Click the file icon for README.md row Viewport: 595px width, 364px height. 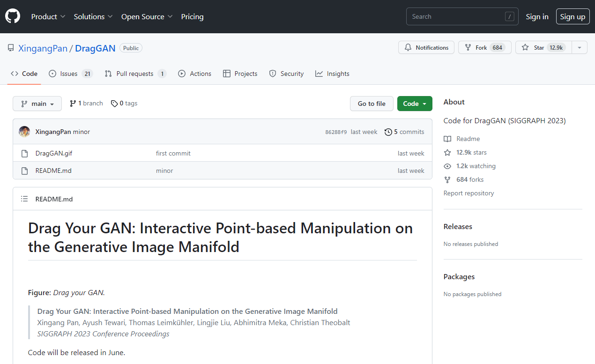tap(25, 171)
